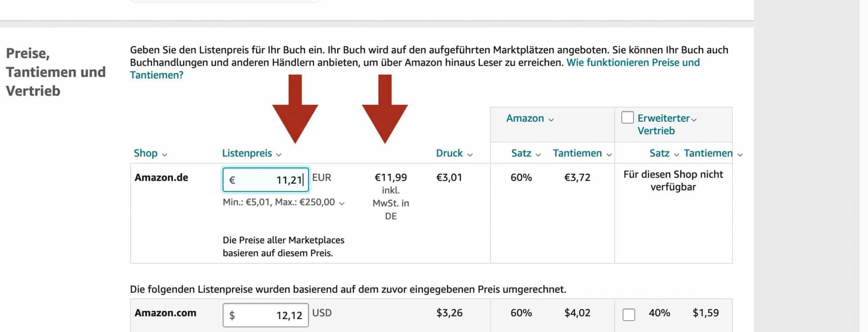
Task: Click the Listenpreis column header label
Action: (x=247, y=153)
